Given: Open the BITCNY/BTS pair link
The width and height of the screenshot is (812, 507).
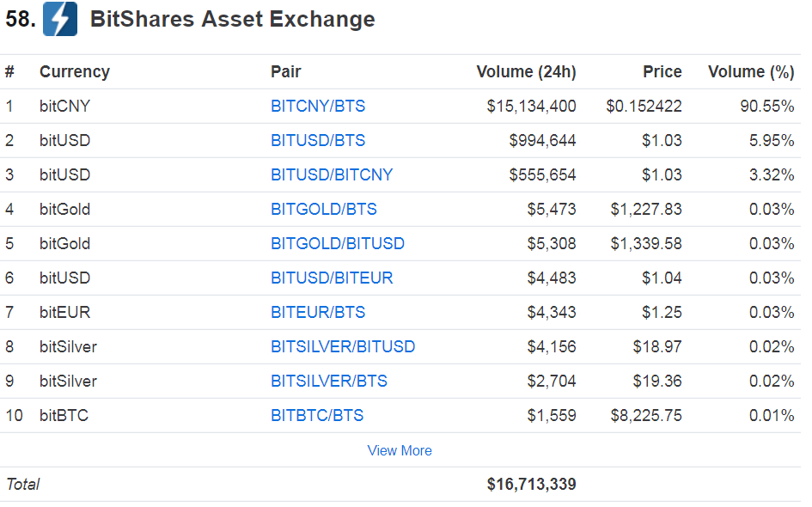Looking at the screenshot, I should click(318, 107).
